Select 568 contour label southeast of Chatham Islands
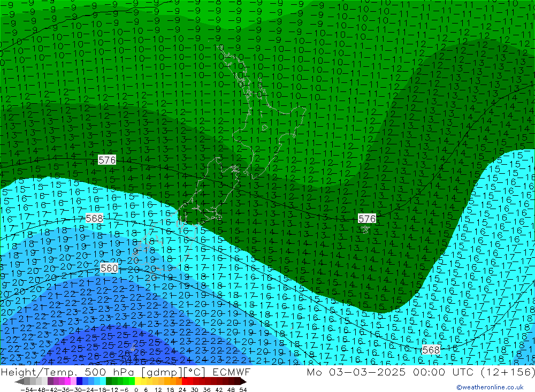Image resolution: width=535 pixels, height=392 pixels. (431, 350)
